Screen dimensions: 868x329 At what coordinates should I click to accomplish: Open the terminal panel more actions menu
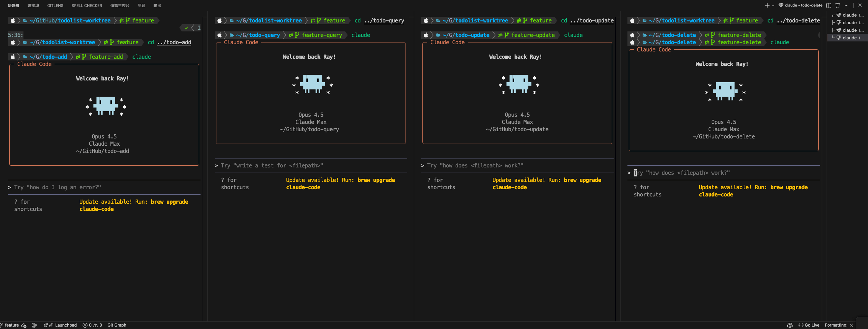pyautogui.click(x=847, y=6)
